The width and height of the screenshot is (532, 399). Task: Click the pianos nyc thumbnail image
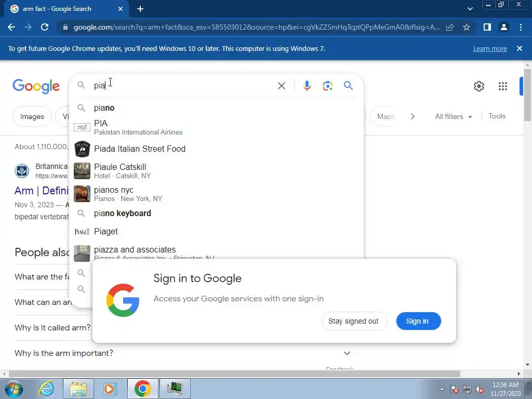[x=82, y=194]
